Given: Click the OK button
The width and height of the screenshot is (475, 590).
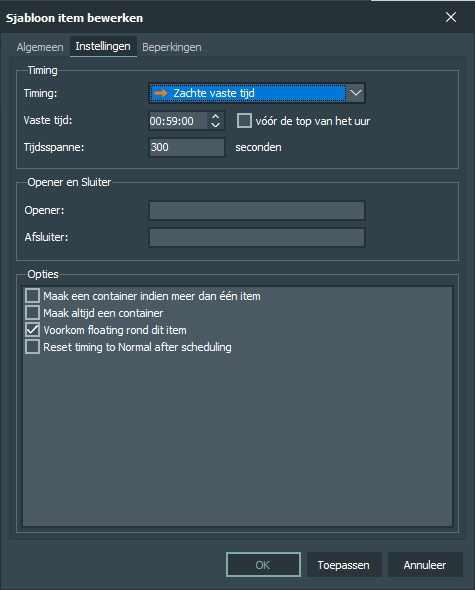Looking at the screenshot, I should (263, 564).
